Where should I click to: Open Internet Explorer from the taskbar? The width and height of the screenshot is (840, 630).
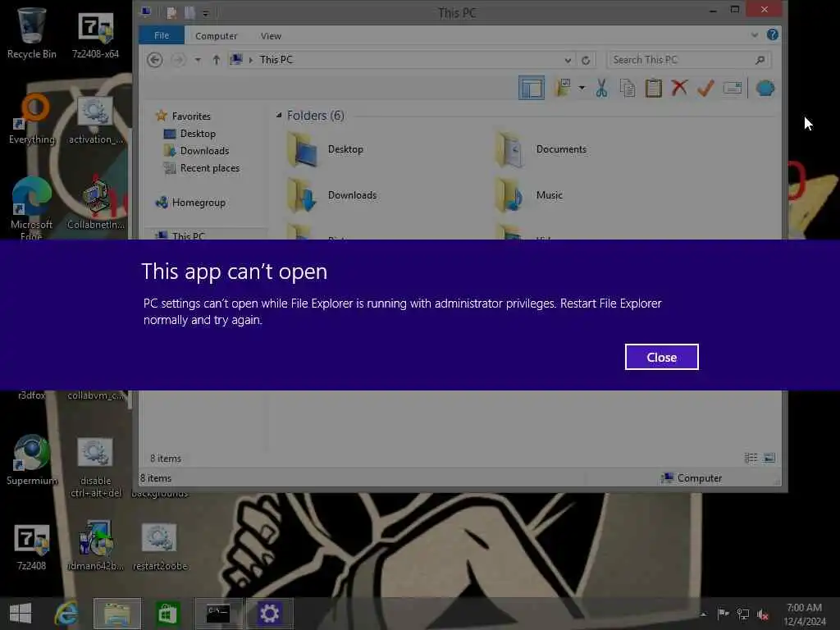67,614
